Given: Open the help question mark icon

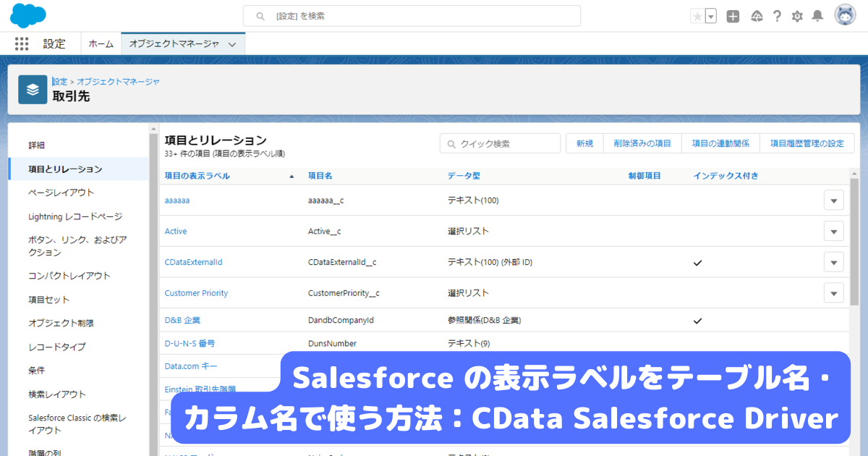Looking at the screenshot, I should click(777, 16).
